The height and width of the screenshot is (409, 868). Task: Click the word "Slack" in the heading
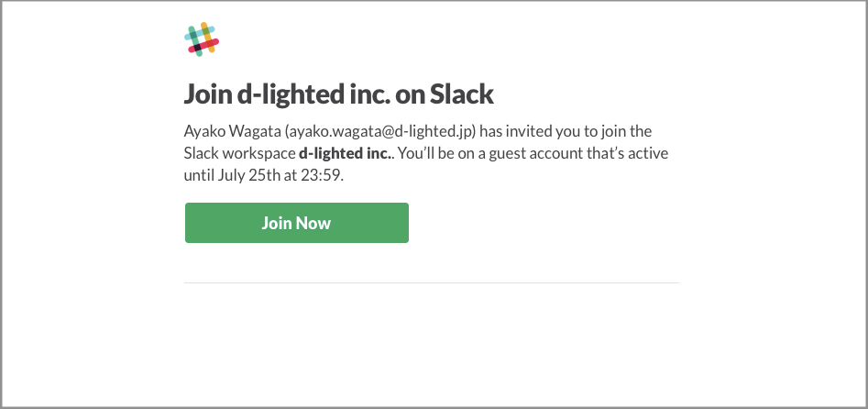[x=462, y=94]
